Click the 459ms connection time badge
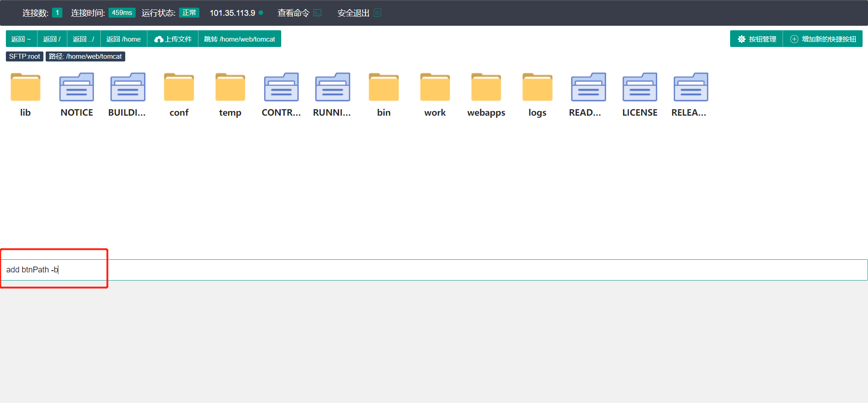868x403 pixels. pos(122,13)
